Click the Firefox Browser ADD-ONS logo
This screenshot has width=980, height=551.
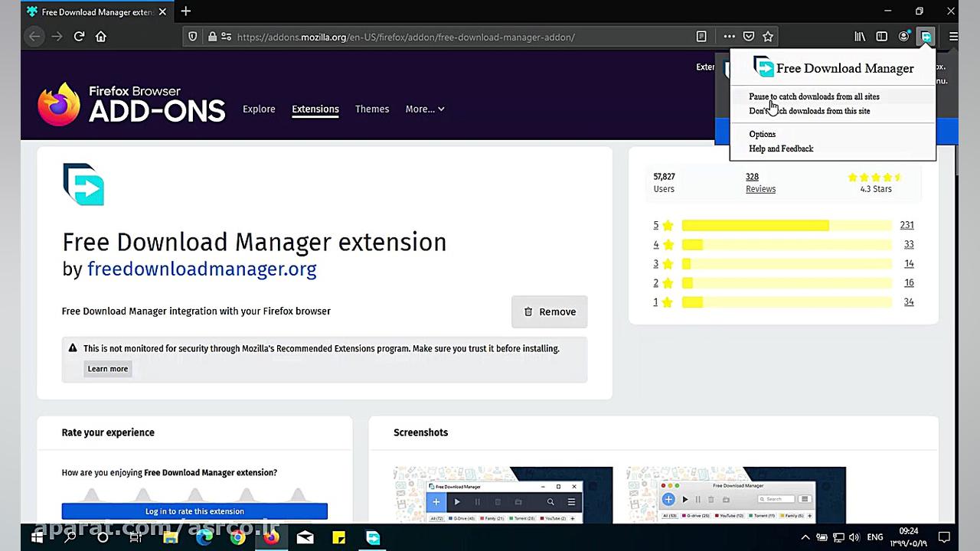132,104
